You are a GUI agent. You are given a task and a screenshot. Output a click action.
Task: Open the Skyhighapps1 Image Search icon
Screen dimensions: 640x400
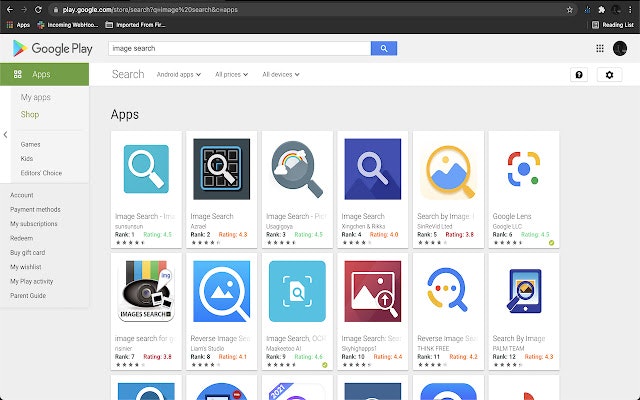[373, 291]
